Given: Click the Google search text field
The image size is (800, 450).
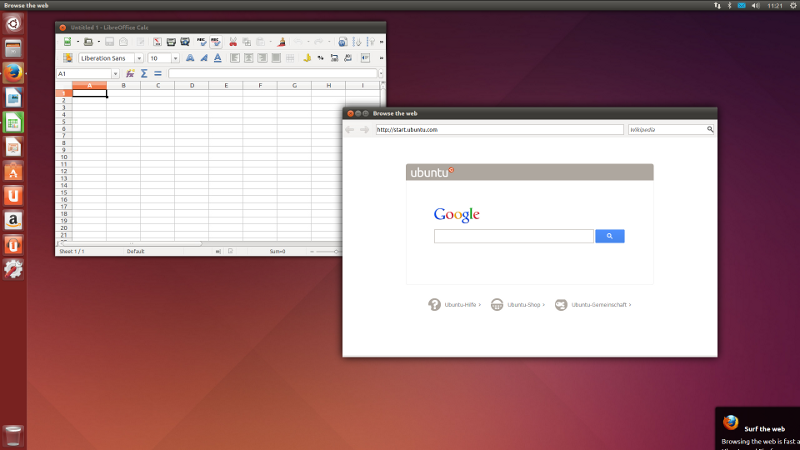Looking at the screenshot, I should [x=513, y=236].
